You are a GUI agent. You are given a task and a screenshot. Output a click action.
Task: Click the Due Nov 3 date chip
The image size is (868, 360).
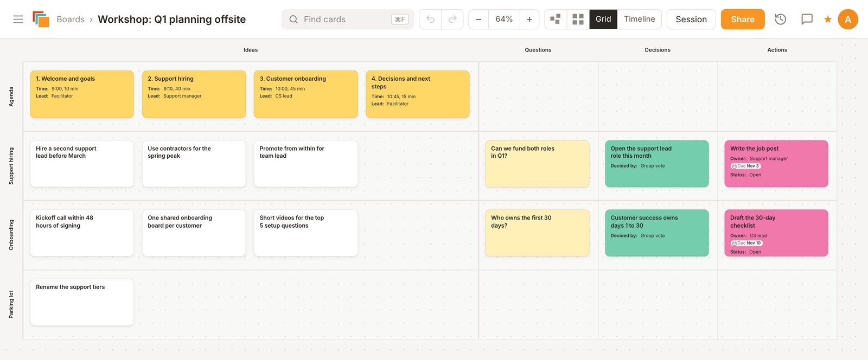(746, 166)
